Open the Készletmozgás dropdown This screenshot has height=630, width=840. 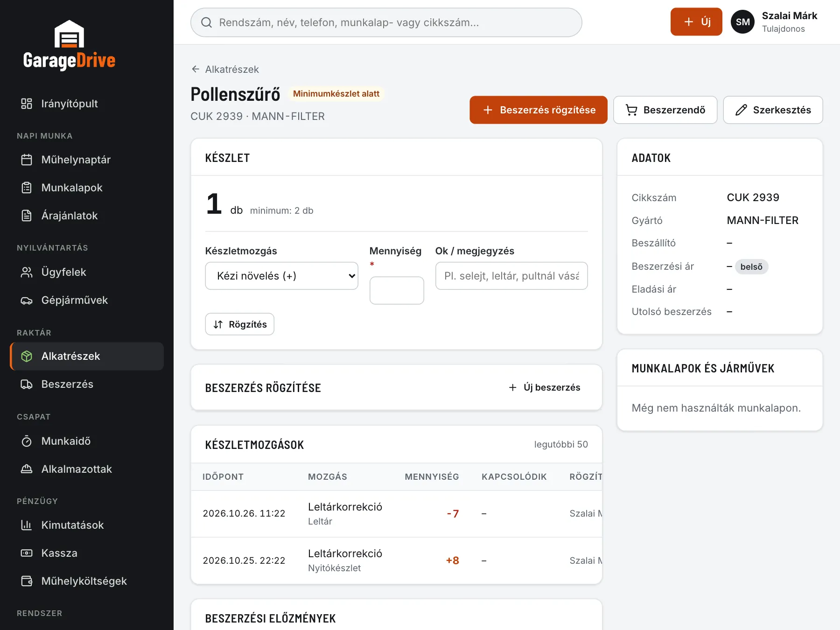click(281, 276)
